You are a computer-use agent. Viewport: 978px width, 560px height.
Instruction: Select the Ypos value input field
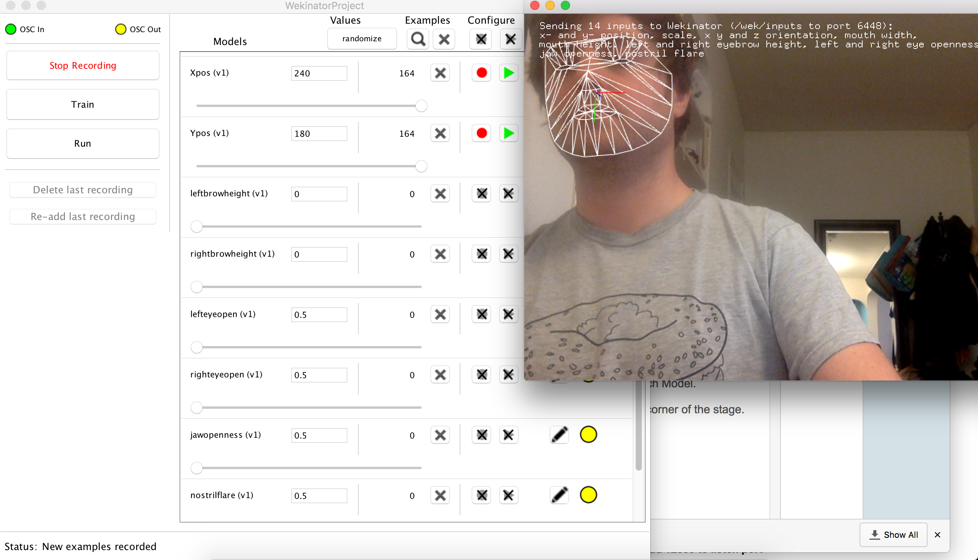(319, 133)
